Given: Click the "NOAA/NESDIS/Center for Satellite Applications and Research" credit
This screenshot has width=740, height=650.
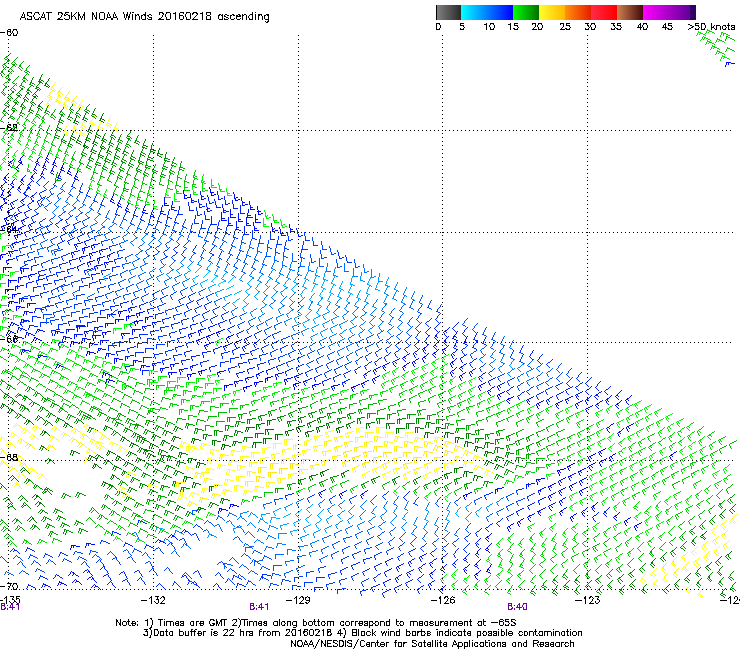Looking at the screenshot, I should (x=432, y=644).
